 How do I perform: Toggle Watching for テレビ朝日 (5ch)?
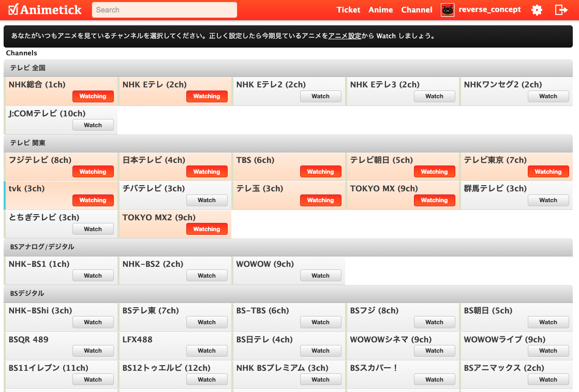tap(434, 172)
